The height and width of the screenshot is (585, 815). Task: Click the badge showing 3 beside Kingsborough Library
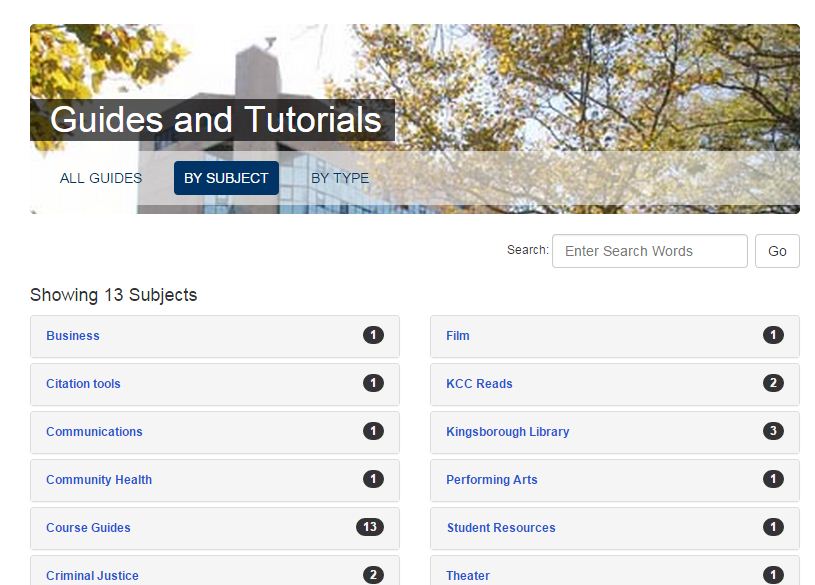tap(773, 431)
